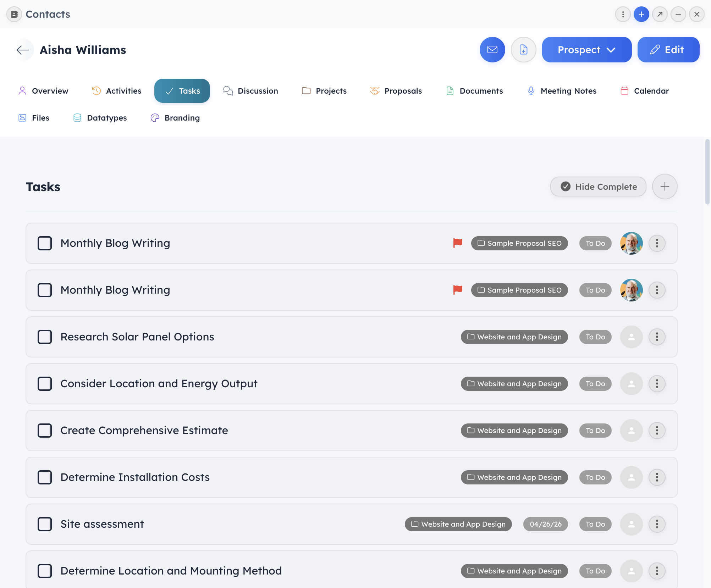This screenshot has height=588, width=711.
Task: Click the envelope email icon button
Action: coord(492,50)
